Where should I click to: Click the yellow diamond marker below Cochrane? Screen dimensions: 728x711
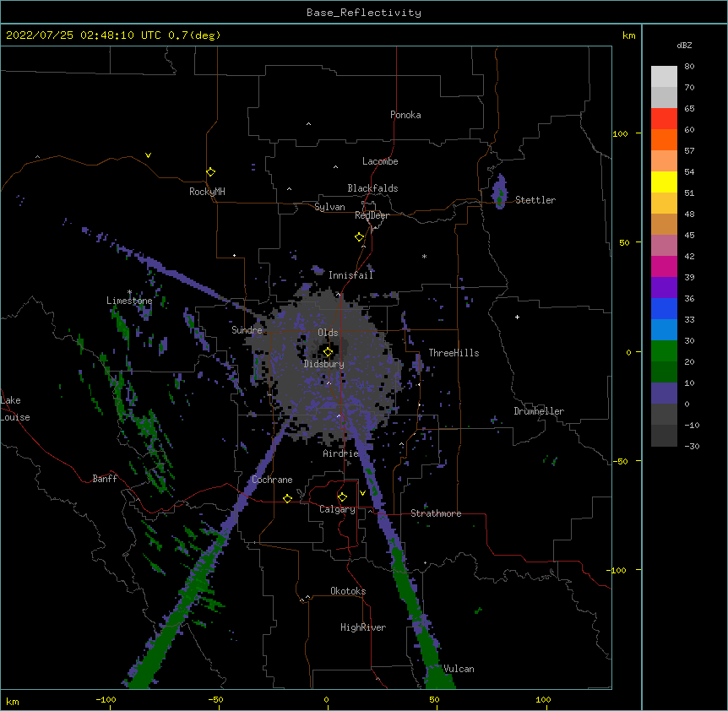pos(287,498)
